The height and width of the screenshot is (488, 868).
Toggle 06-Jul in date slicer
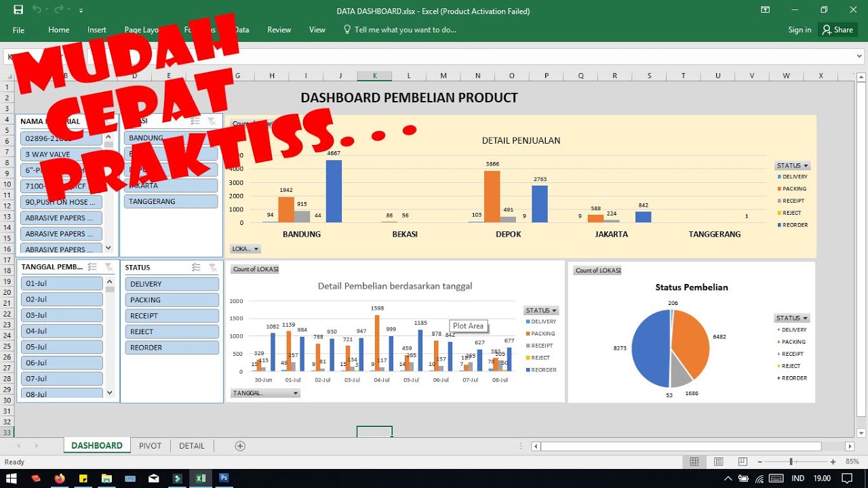coord(62,363)
